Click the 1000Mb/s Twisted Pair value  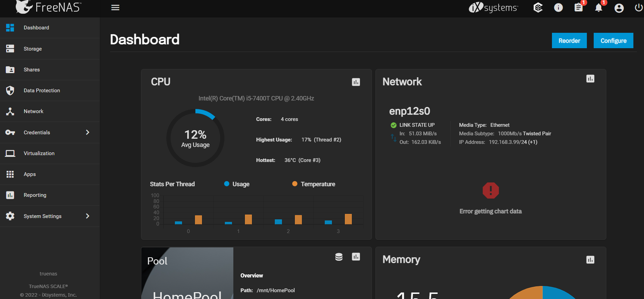pyautogui.click(x=525, y=134)
